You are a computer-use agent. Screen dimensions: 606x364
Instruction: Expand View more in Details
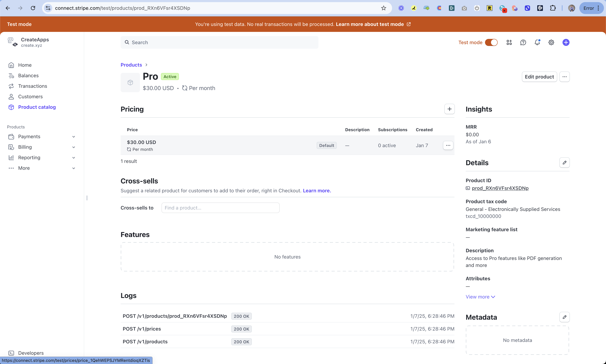(480, 297)
